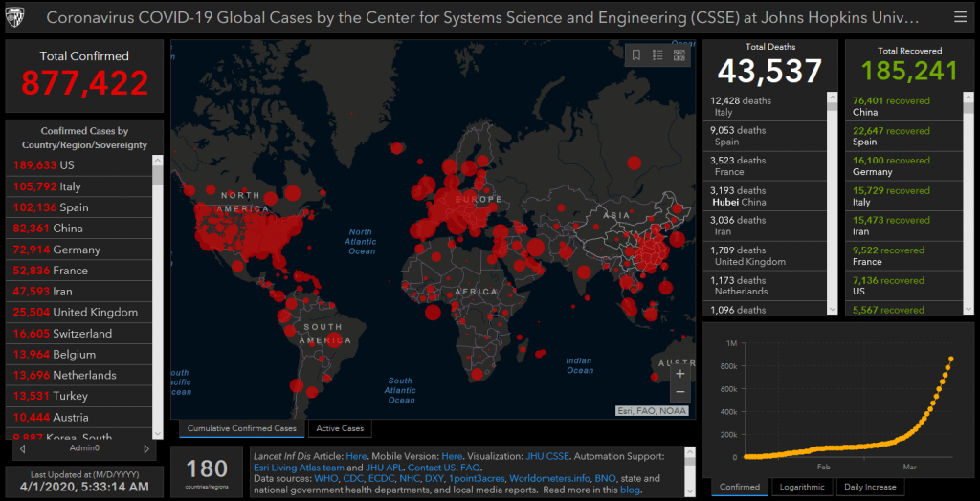This screenshot has height=501, width=980.
Task: Click the Contact US link
Action: coord(431,468)
